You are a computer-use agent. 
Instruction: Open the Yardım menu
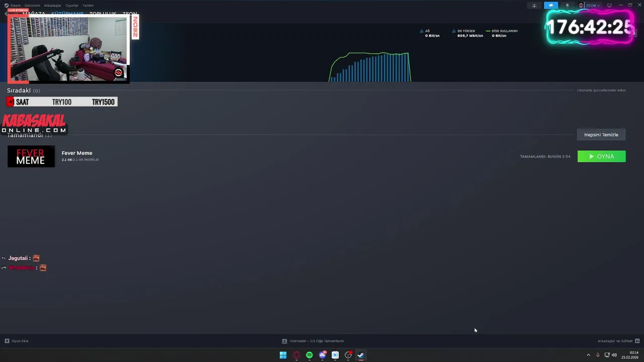88,6
